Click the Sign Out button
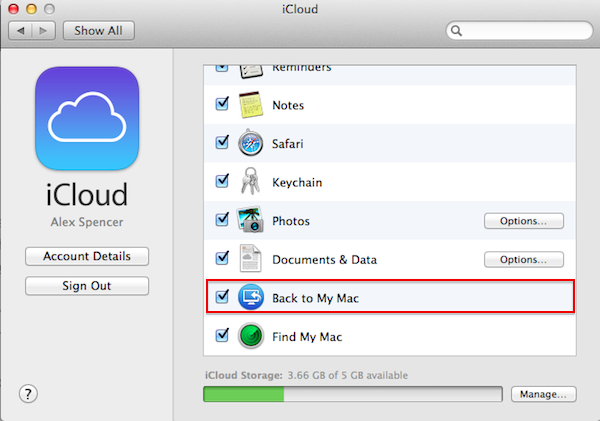The height and width of the screenshot is (421, 600). [x=87, y=286]
